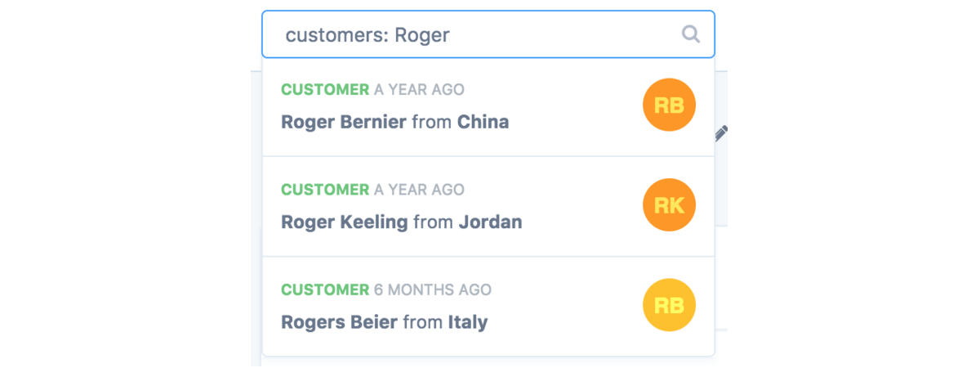
Task: Click the country name Jordan
Action: pyautogui.click(x=490, y=222)
